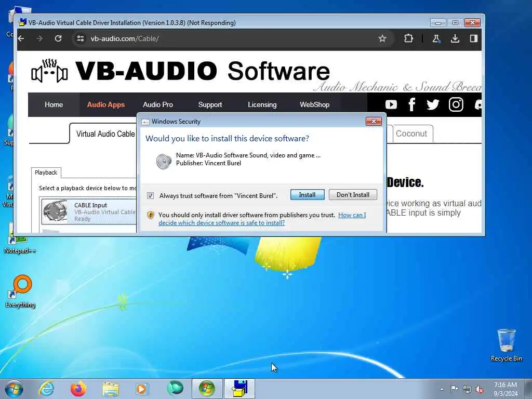Launch Firefox from the taskbar
Viewport: 532px width, 399px height.
[78, 389]
